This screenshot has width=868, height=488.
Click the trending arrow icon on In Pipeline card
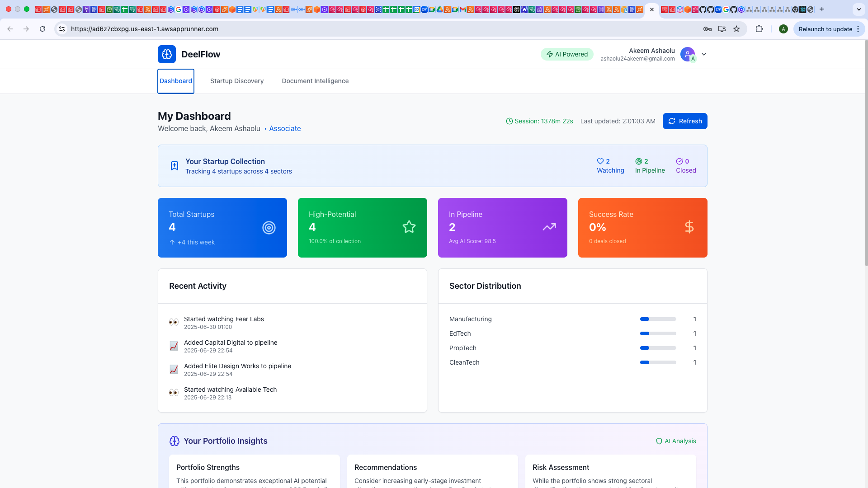[549, 227]
